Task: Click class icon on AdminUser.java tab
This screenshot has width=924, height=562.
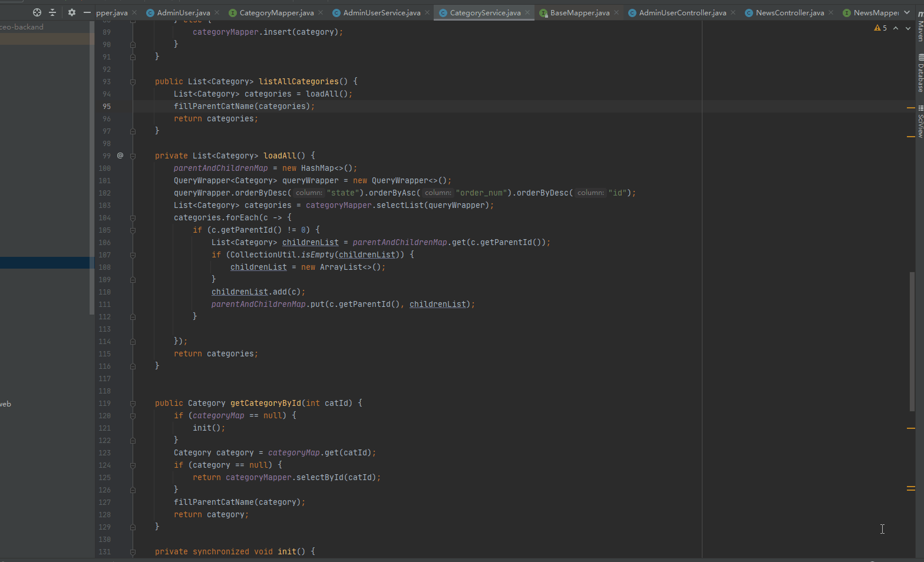Action: [150, 12]
